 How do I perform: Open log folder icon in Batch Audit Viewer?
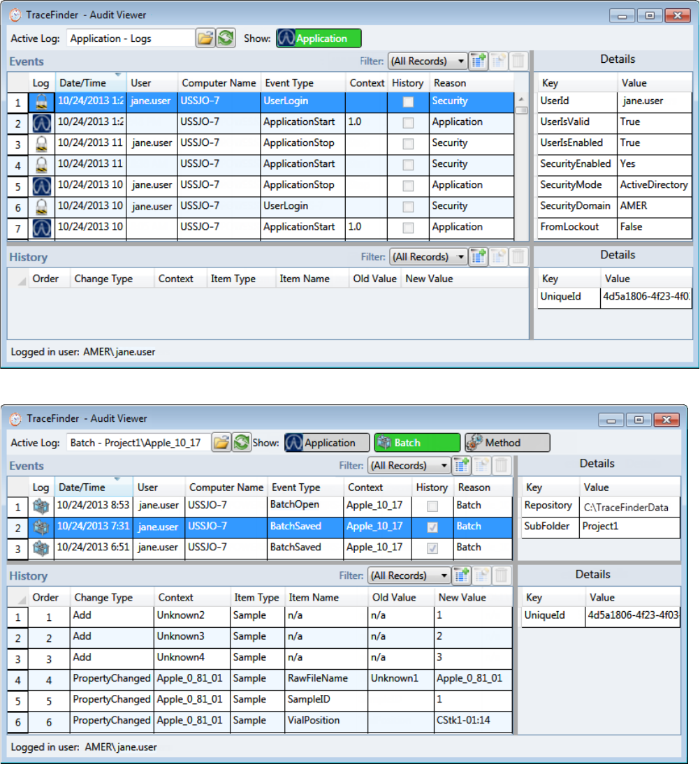[221, 443]
